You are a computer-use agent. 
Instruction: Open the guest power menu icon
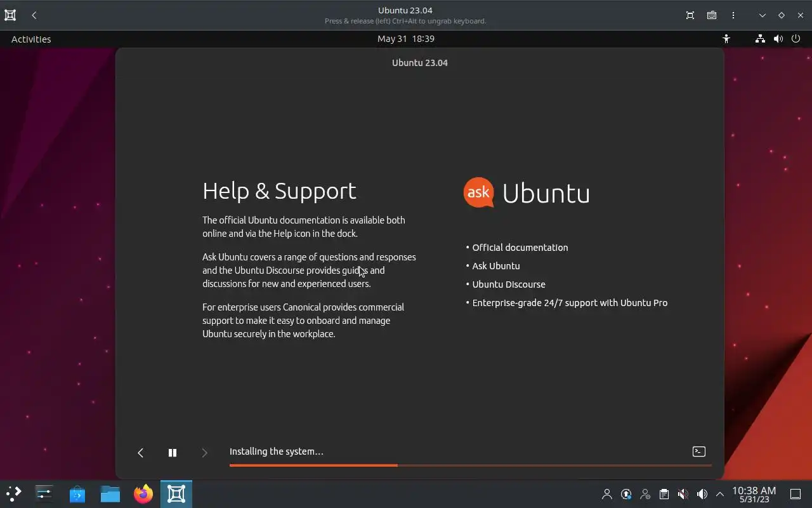pyautogui.click(x=796, y=39)
